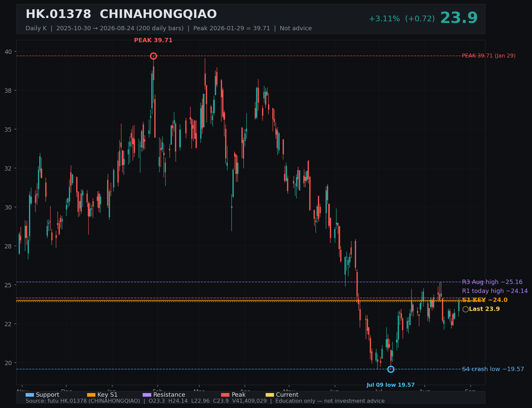Screen dimensions: 532x408
Task: Click the red peak circle marker
Action: tap(153, 56)
